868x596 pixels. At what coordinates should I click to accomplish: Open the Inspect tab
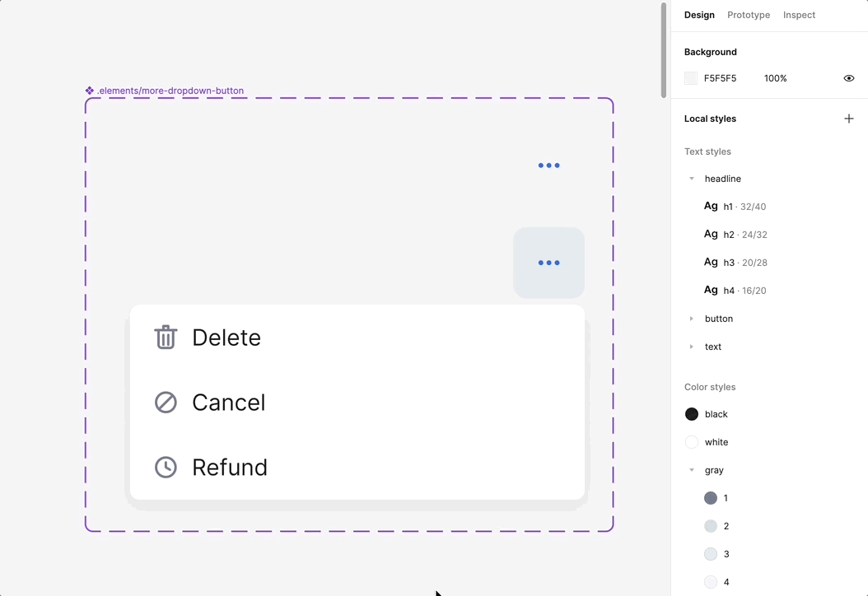(x=799, y=15)
